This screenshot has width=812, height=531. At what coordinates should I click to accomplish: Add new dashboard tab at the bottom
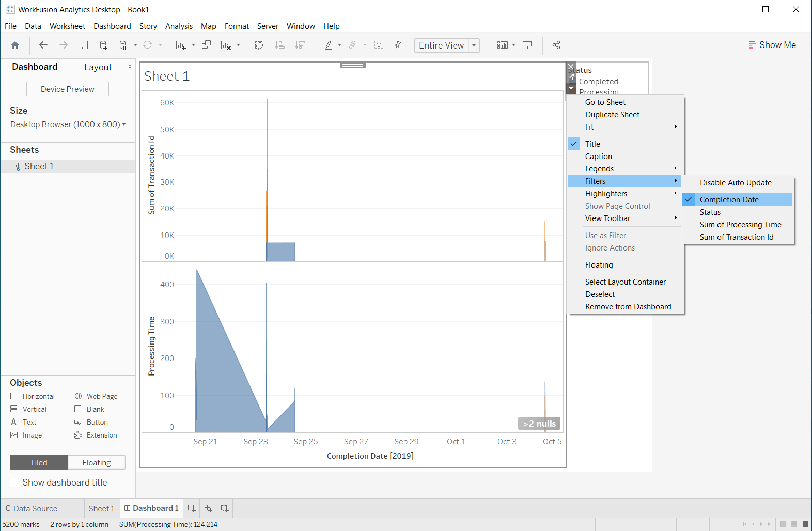coord(208,508)
